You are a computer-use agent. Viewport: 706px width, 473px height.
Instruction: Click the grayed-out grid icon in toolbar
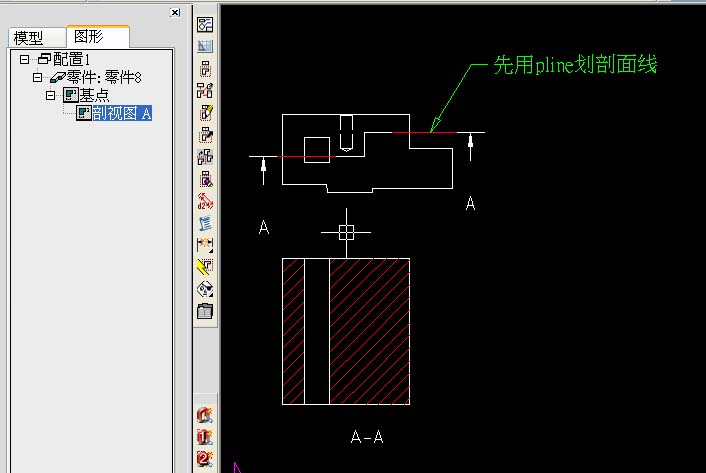click(x=205, y=46)
